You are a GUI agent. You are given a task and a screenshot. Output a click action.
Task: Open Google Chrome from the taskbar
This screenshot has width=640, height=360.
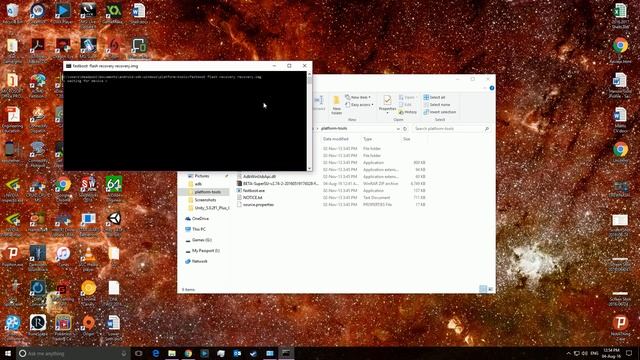(x=188, y=353)
